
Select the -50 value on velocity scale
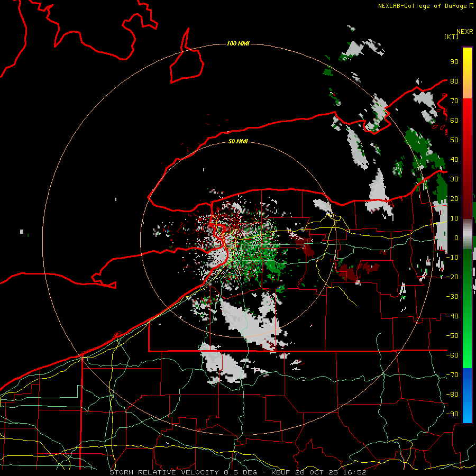tap(452, 336)
